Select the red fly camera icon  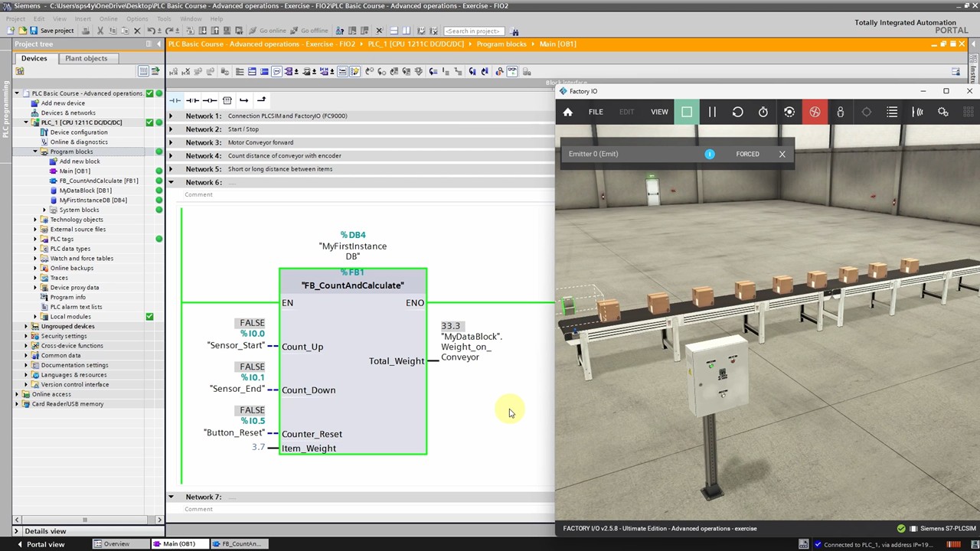pos(815,112)
